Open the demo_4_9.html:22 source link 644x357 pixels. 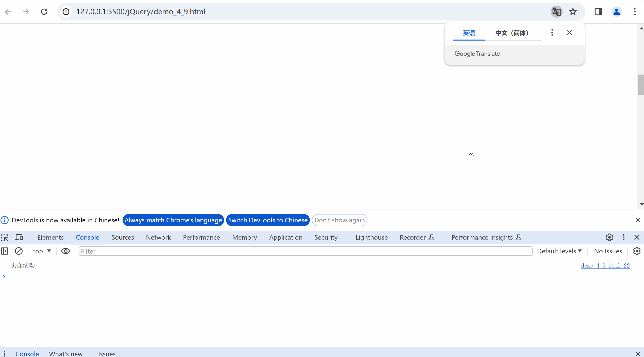pos(605,266)
